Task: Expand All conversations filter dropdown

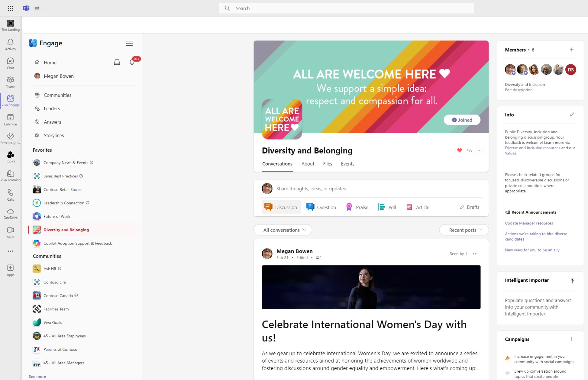Action: tap(283, 230)
